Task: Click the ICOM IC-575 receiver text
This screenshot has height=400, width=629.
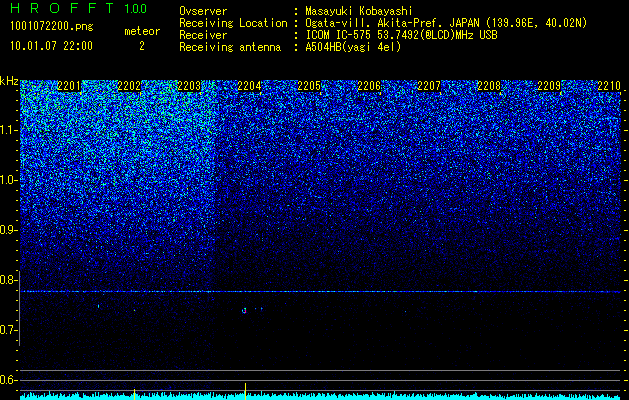Action: coord(402,35)
